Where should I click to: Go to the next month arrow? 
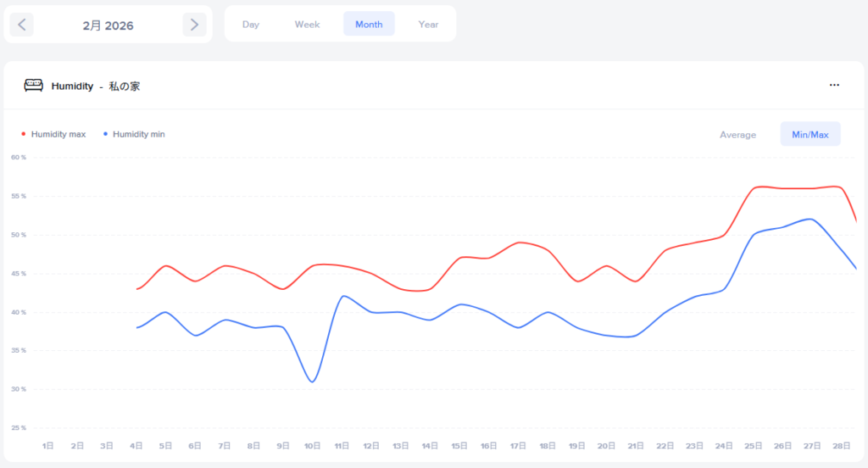(x=195, y=25)
